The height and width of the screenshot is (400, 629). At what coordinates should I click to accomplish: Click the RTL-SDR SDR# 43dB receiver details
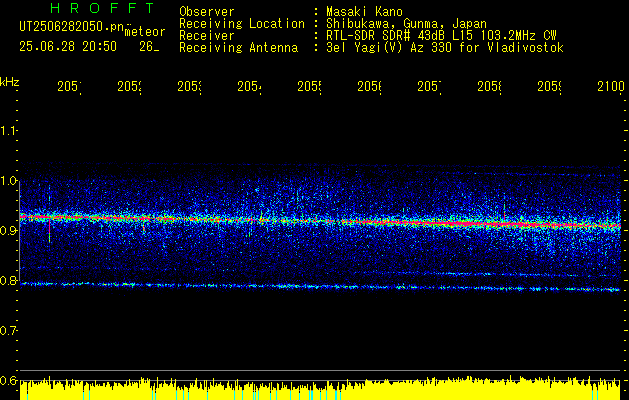441,36
